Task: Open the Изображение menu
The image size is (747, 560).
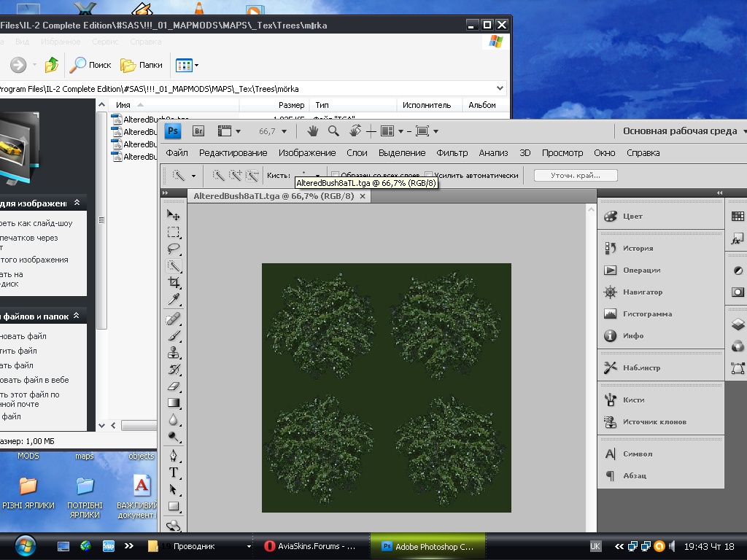Action: point(306,153)
